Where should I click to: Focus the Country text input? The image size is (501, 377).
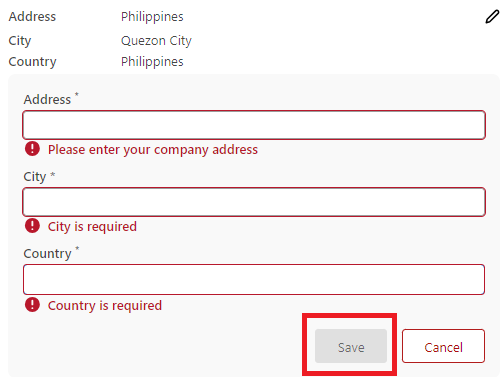click(x=254, y=279)
